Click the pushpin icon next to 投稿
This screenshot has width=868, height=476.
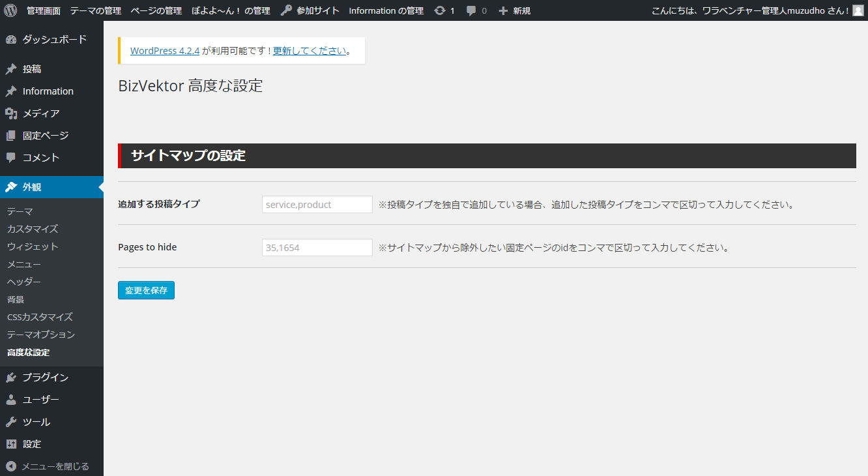click(x=11, y=69)
